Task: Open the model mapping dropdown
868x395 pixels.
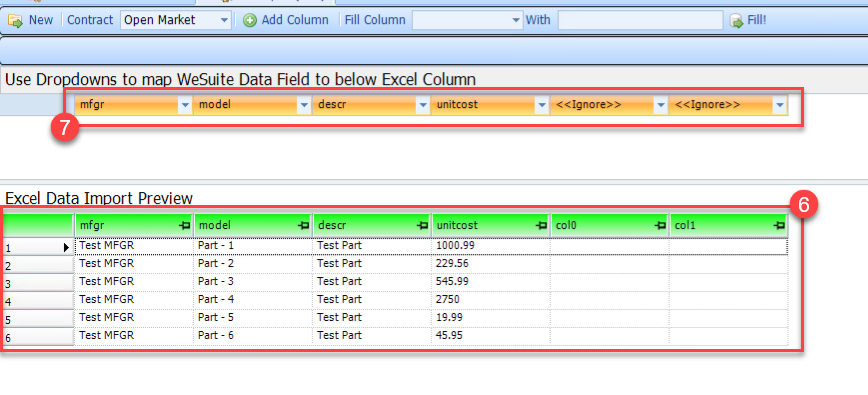Action: pos(304,105)
